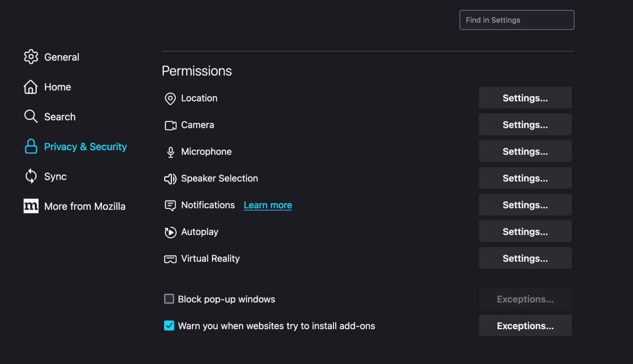The height and width of the screenshot is (364, 633).
Task: Click the Autoplay label text
Action: click(199, 232)
